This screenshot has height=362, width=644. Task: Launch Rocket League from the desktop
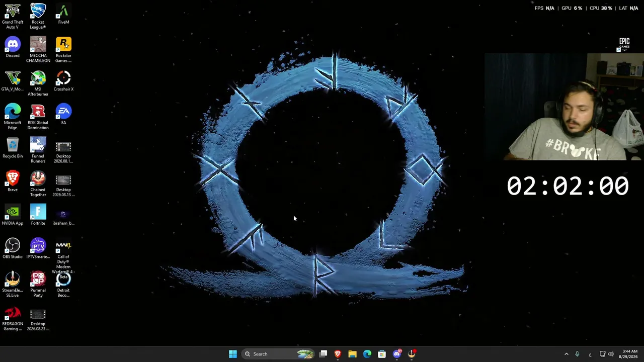(x=38, y=16)
